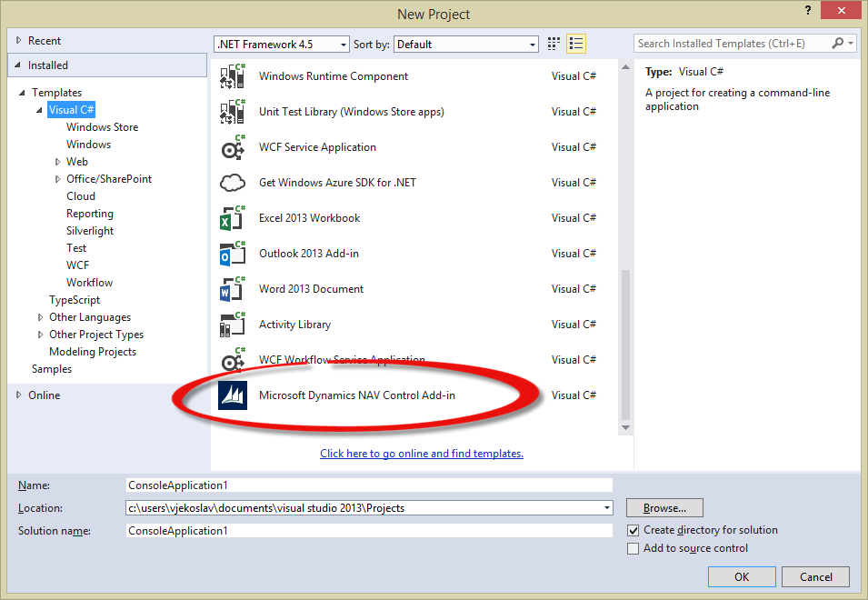
Task: Select the Reporting category
Action: 90,213
